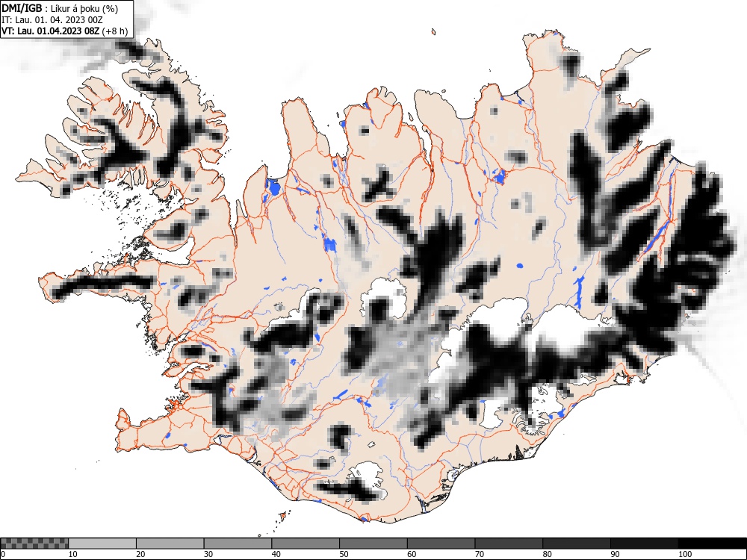
Task: Click the 10-20 light gray legend swatch
Action: pyautogui.click(x=102, y=544)
